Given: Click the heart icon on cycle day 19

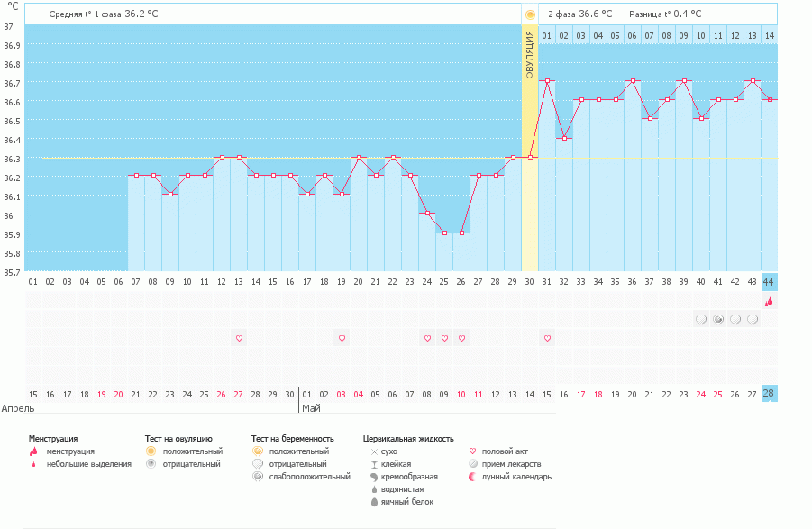Looking at the screenshot, I should coord(342,338).
